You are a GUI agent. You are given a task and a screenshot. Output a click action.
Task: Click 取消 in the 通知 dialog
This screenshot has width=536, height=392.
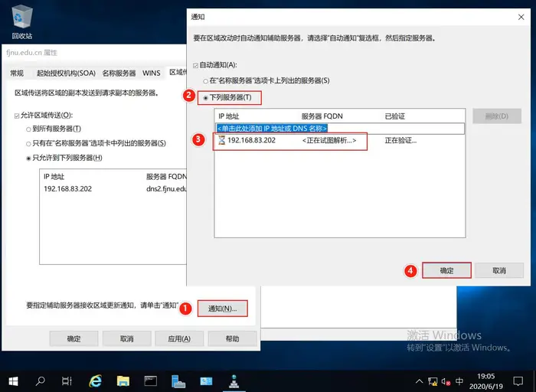[499, 270]
